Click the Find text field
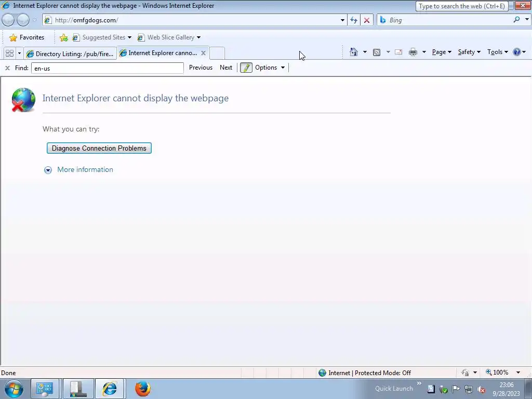Viewport: 532px width, 399px height. pos(107,68)
